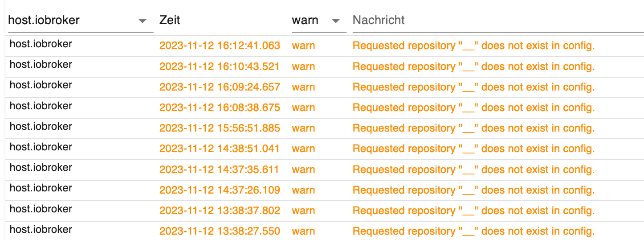644x240 pixels.
Task: Click the Zeit column header
Action: tap(170, 20)
